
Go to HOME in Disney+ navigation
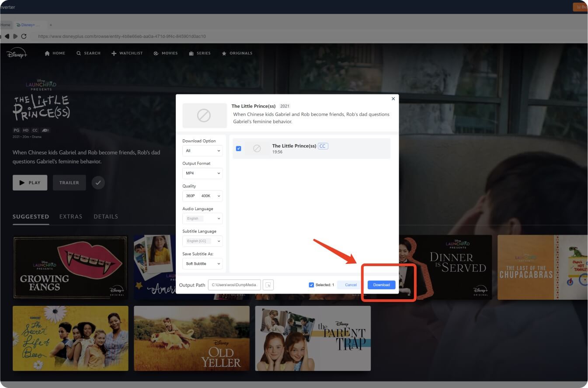pos(55,53)
